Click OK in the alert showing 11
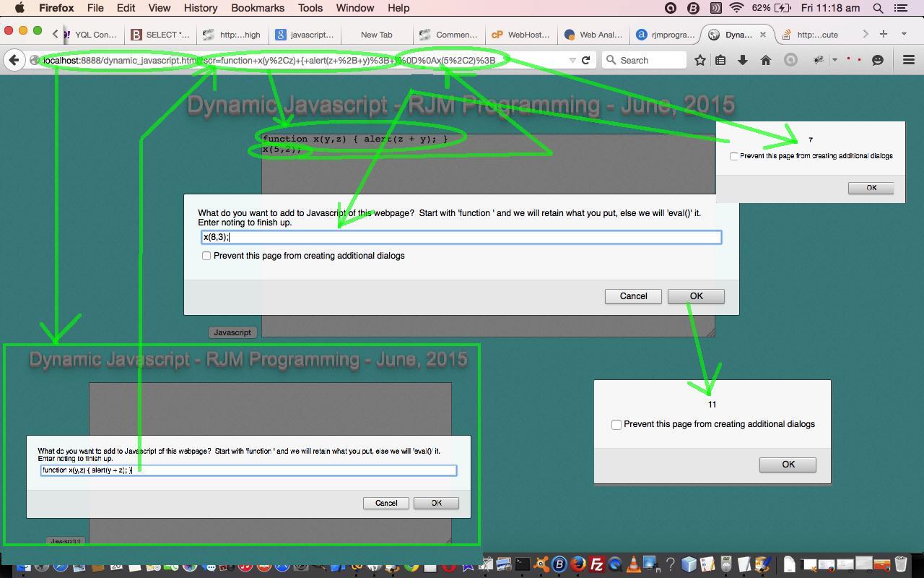924x578 pixels. (788, 465)
